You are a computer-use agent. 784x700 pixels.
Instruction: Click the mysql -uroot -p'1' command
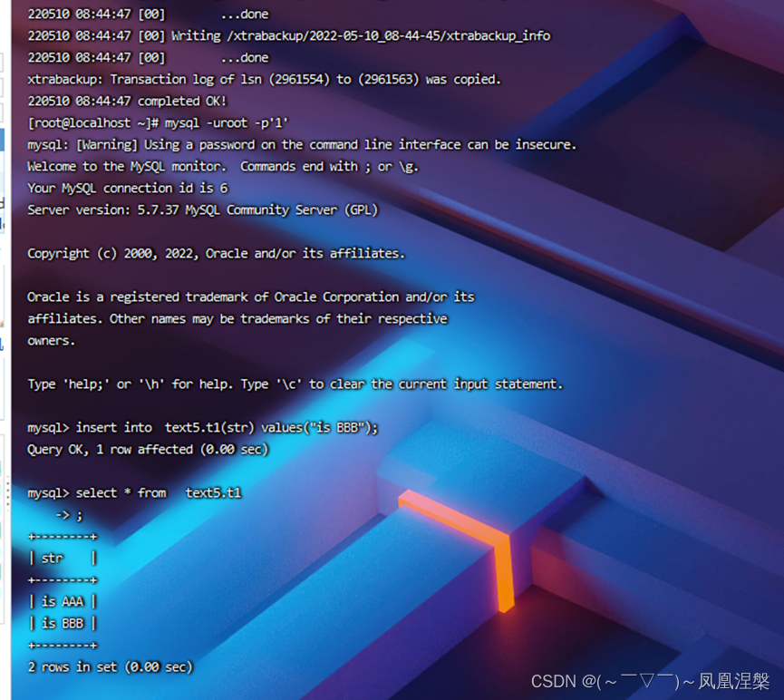[x=227, y=123]
